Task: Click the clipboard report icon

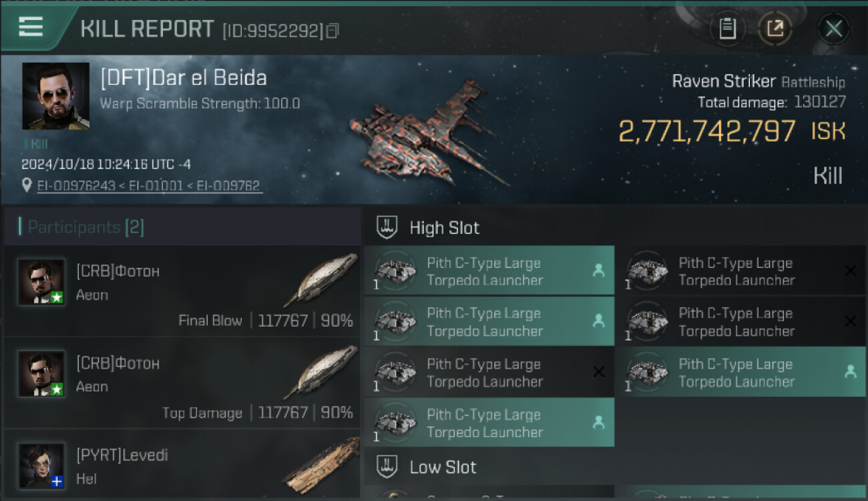Action: pyautogui.click(x=727, y=29)
